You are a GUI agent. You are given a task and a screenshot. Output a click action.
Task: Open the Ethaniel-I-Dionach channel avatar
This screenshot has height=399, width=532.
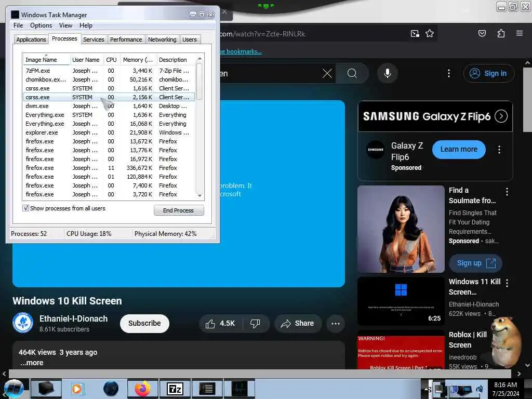23,323
